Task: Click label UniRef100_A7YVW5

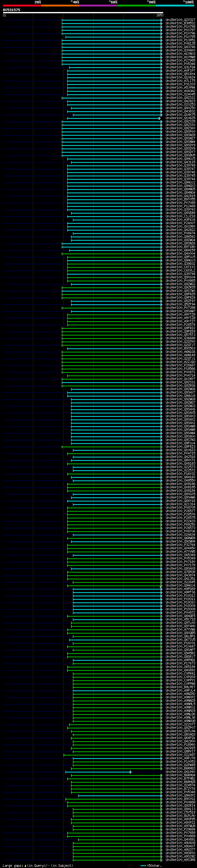Action: click(x=180, y=551)
